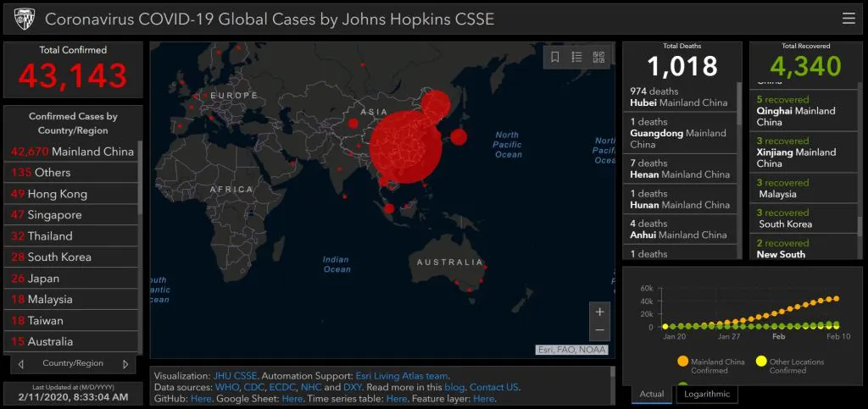868x409 pixels.
Task: Click the red circle over Singapore on map
Action: tap(389, 208)
